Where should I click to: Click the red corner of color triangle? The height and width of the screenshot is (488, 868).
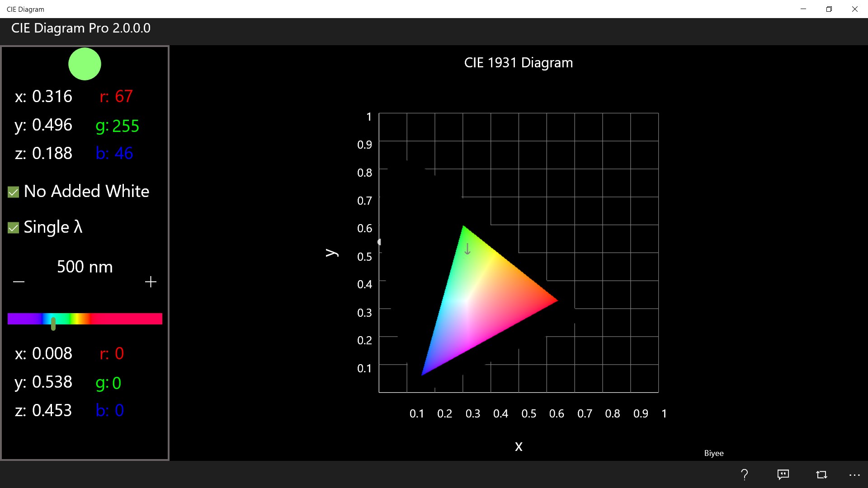(x=554, y=300)
